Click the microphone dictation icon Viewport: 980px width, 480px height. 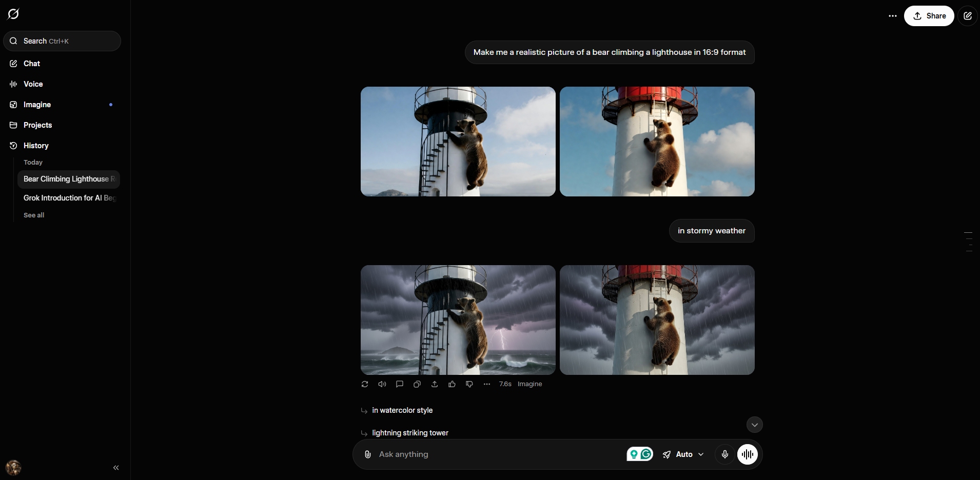coord(725,454)
